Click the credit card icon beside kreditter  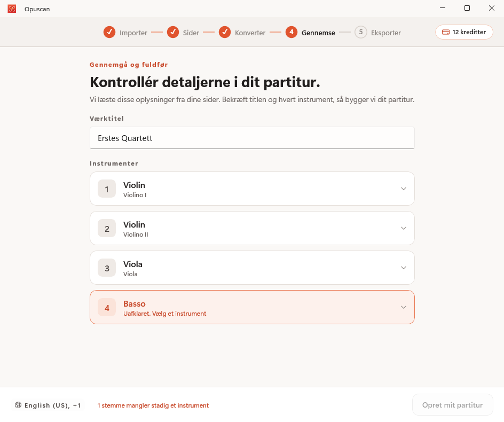446,32
